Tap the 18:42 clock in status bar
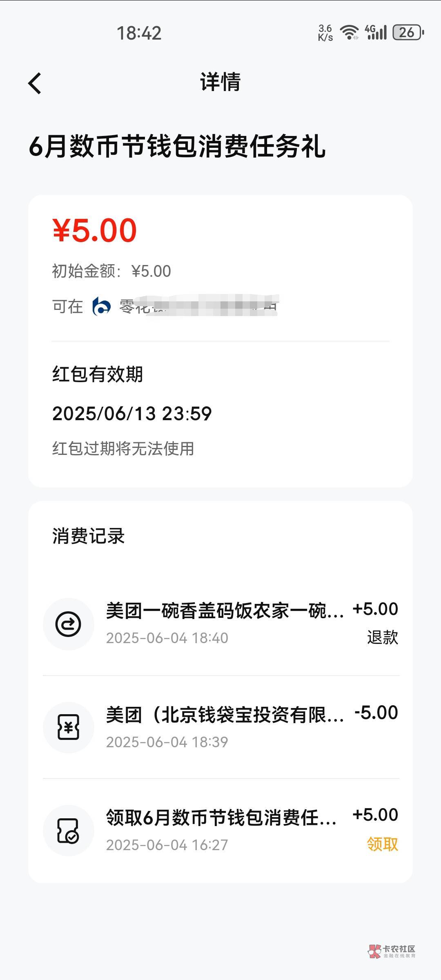Screen dimensions: 441x980 tap(139, 33)
